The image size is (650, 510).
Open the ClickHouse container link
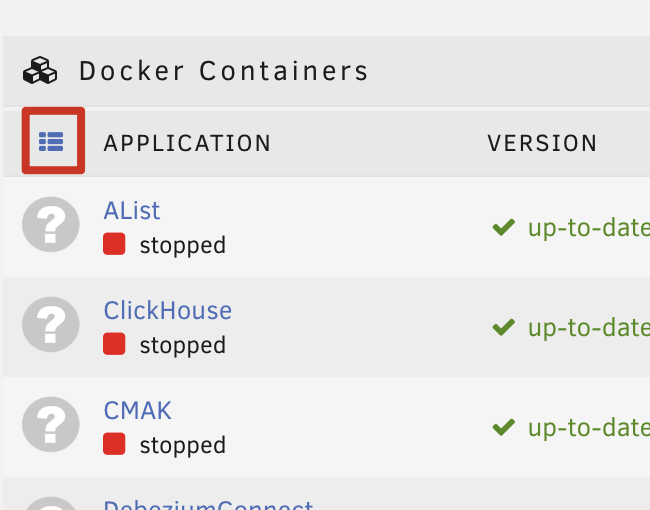point(167,311)
